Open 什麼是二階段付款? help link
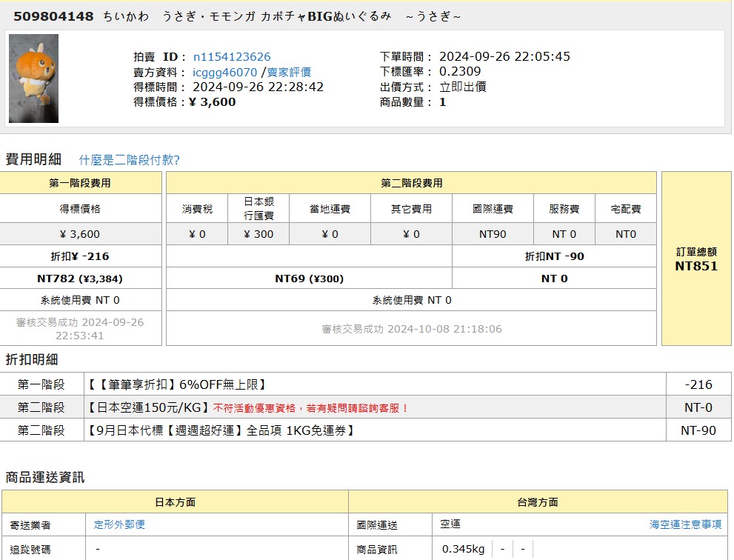 [x=129, y=160]
